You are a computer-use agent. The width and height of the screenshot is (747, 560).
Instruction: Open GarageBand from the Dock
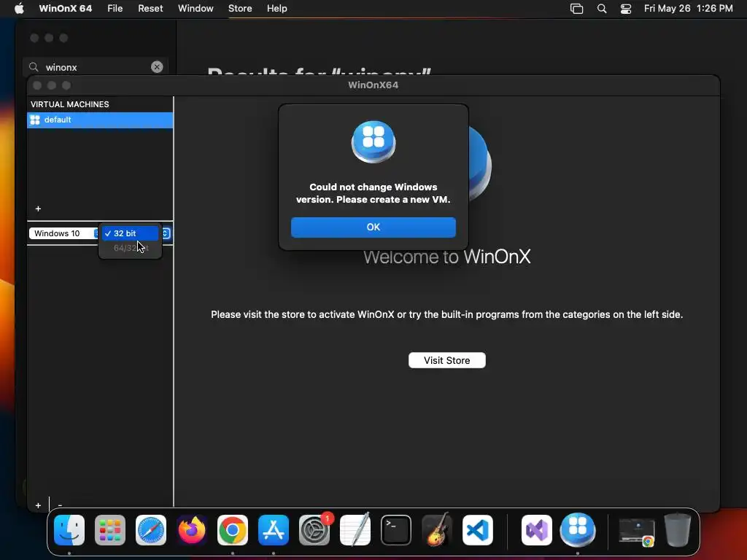pyautogui.click(x=437, y=530)
